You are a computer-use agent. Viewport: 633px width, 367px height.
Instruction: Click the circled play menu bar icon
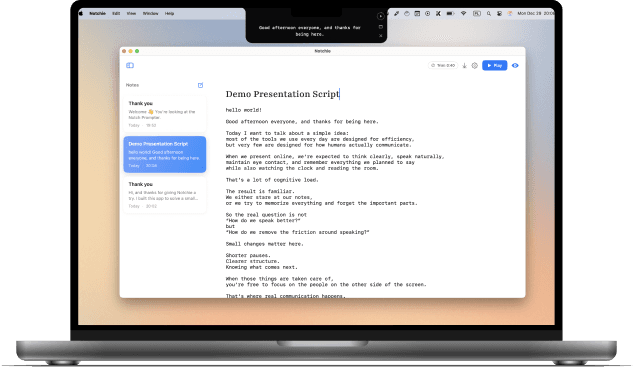(x=428, y=13)
